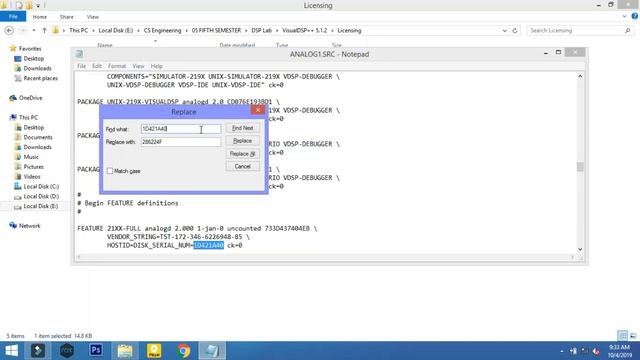640x360 pixels.
Task: Open Windows Start button
Action: [11, 351]
